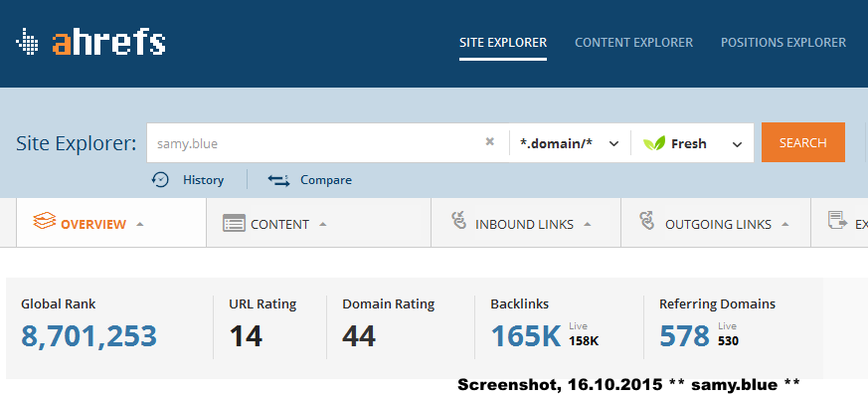Expand the Content menu arrow

click(323, 224)
